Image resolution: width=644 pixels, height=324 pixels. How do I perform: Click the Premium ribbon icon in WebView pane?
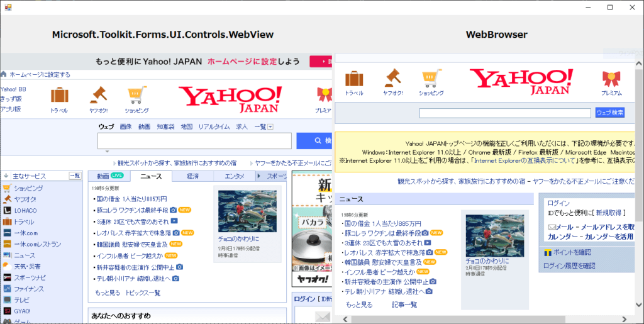click(325, 95)
